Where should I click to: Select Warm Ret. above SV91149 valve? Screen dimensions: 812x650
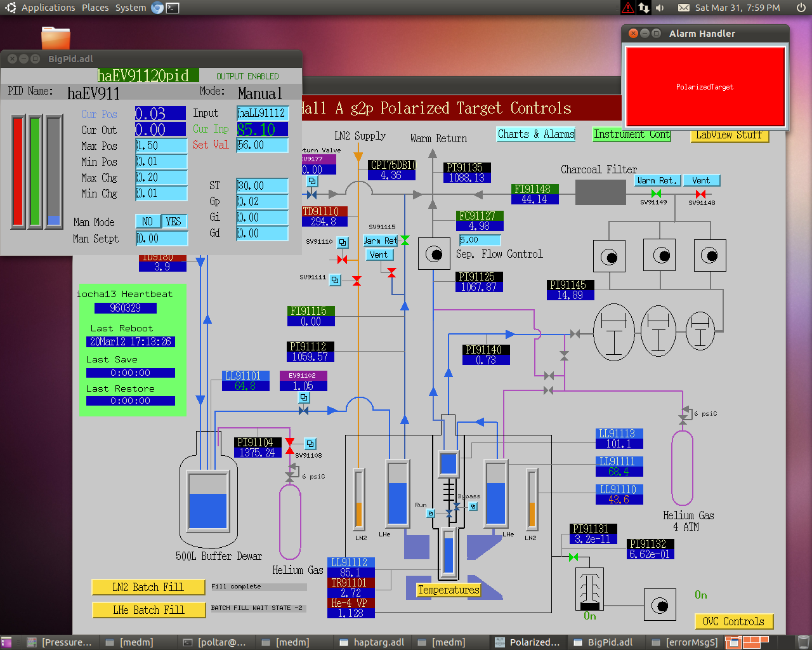(x=657, y=181)
